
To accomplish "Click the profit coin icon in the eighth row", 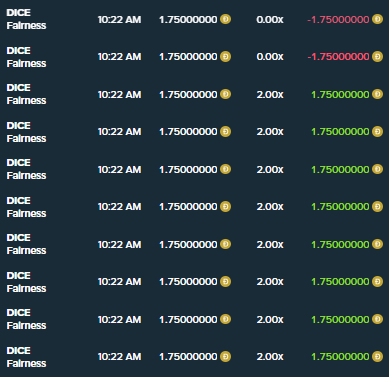I will click(x=377, y=282).
